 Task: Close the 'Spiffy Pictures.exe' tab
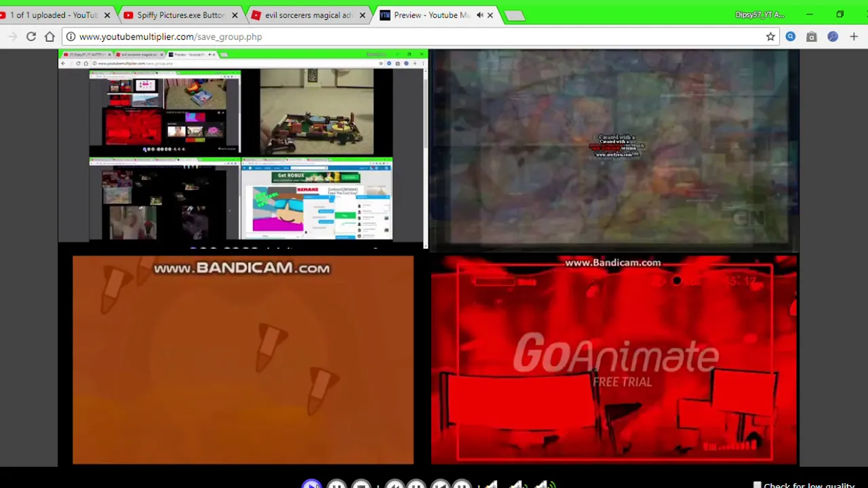[x=235, y=15]
